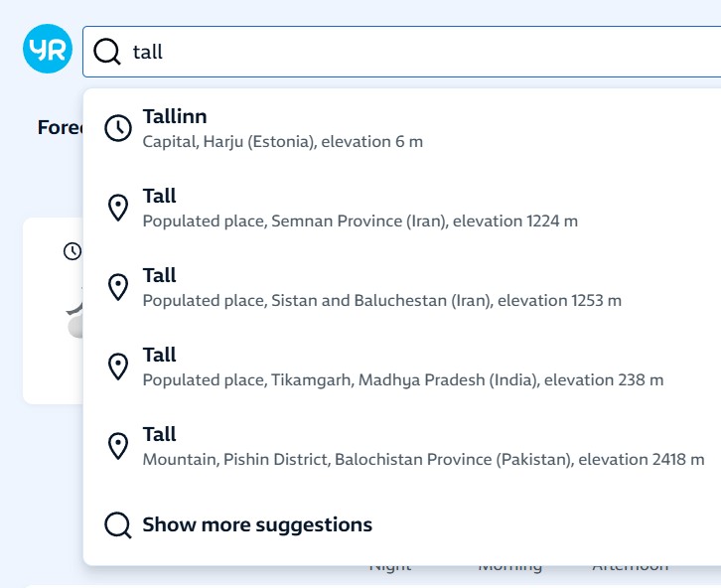
Task: Click the recent-history clock icon beside Tallinn
Action: (118, 128)
